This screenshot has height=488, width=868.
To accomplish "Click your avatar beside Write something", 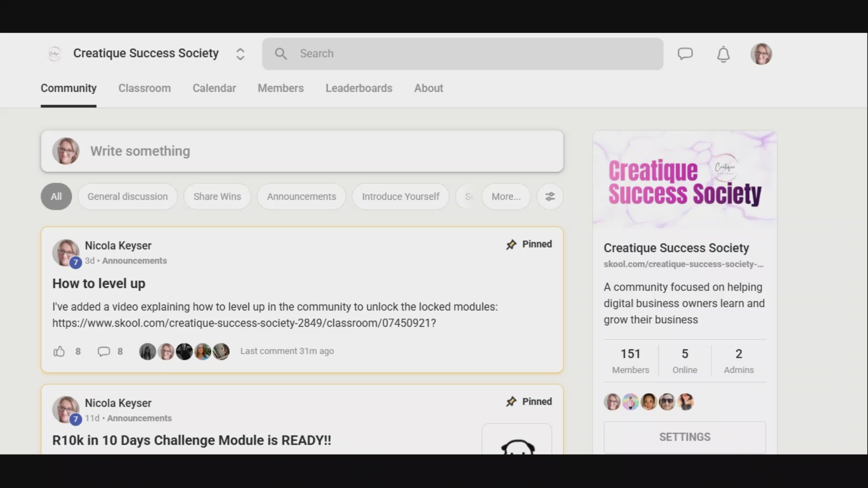I will tap(66, 151).
